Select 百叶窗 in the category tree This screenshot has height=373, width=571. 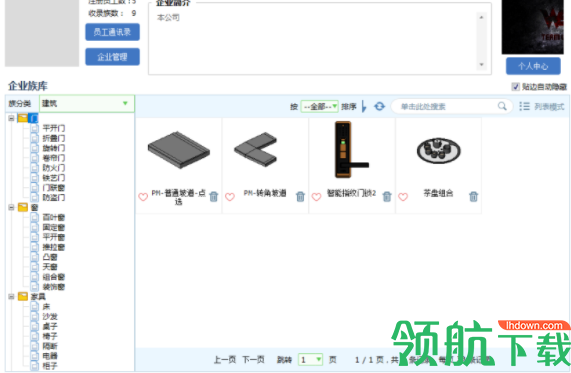pyautogui.click(x=54, y=217)
